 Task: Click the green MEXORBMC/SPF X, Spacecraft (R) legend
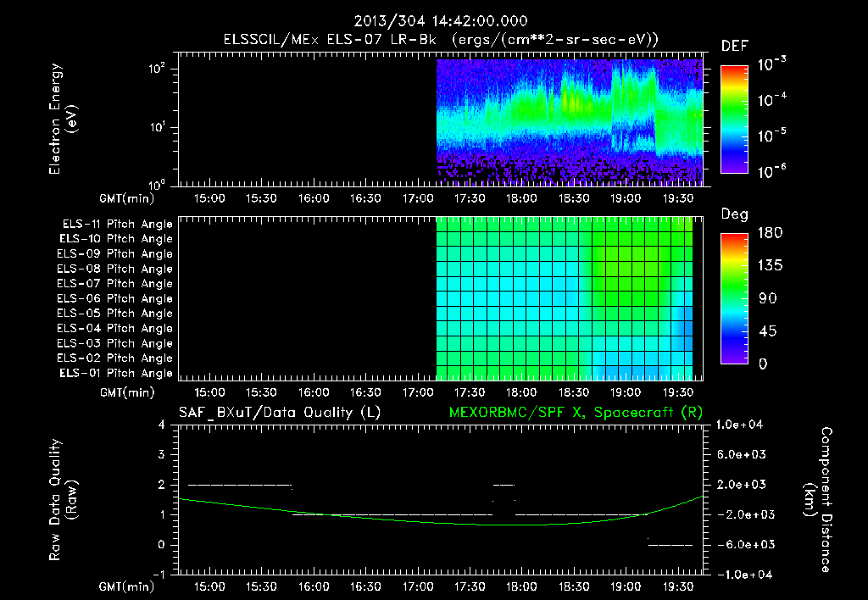click(576, 413)
